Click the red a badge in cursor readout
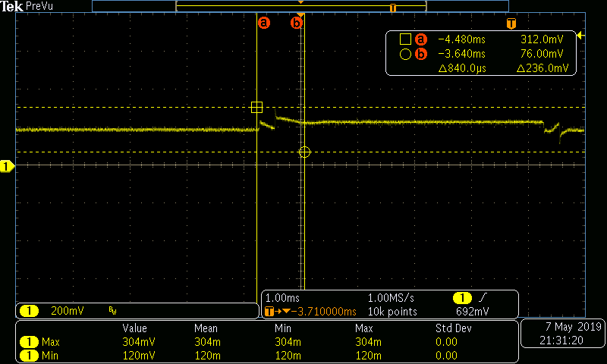This screenshot has height=364, width=607. [421, 39]
